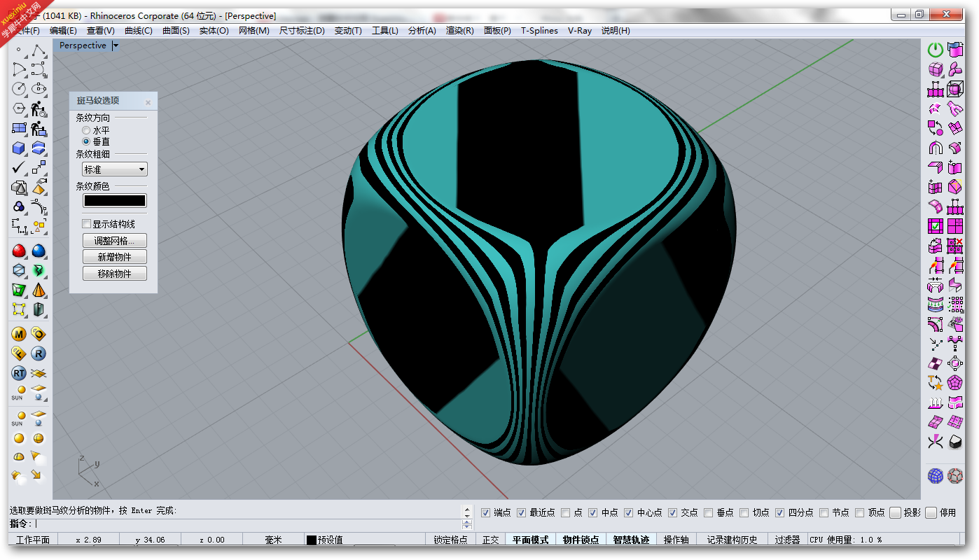The height and width of the screenshot is (560, 979).
Task: Toggle the 端点 osnap checkbox
Action: coord(486,512)
